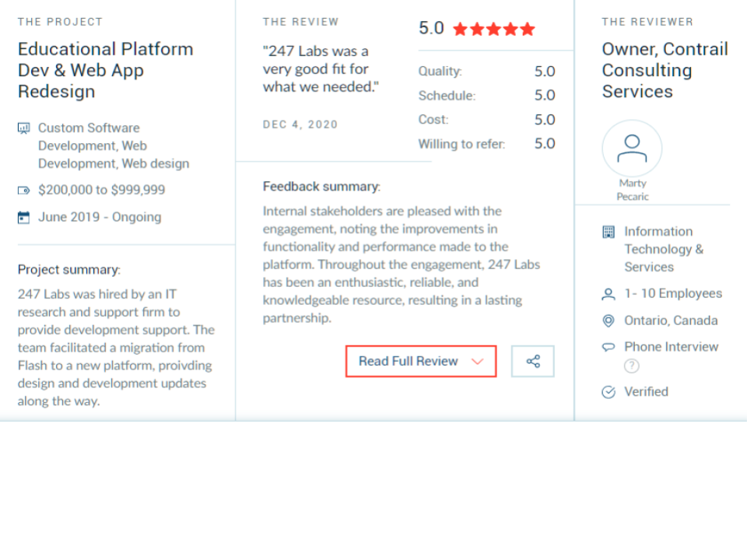The height and width of the screenshot is (560, 747).
Task: Click the Verified checkmark icon
Action: [608, 392]
